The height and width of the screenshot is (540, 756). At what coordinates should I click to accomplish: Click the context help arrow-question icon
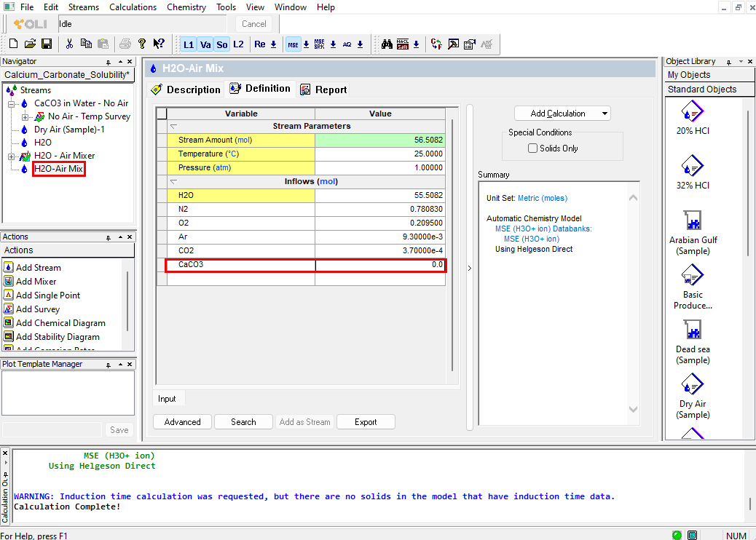click(x=159, y=44)
